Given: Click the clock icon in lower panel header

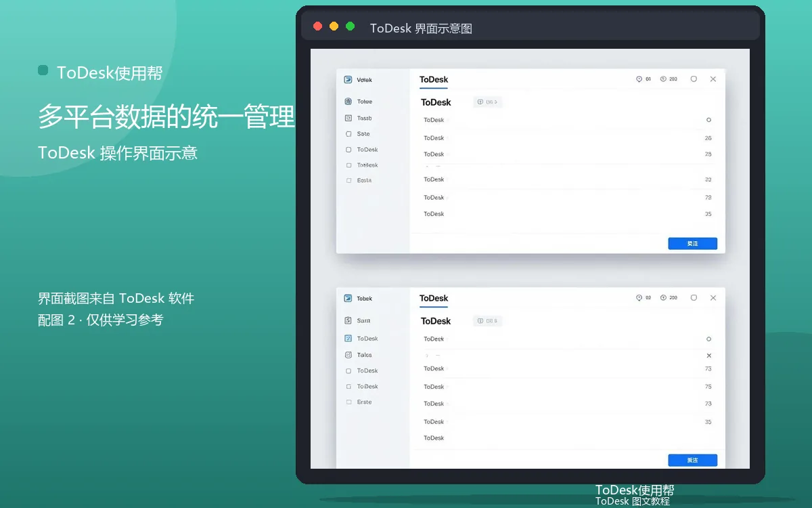Looking at the screenshot, I should pos(663,298).
